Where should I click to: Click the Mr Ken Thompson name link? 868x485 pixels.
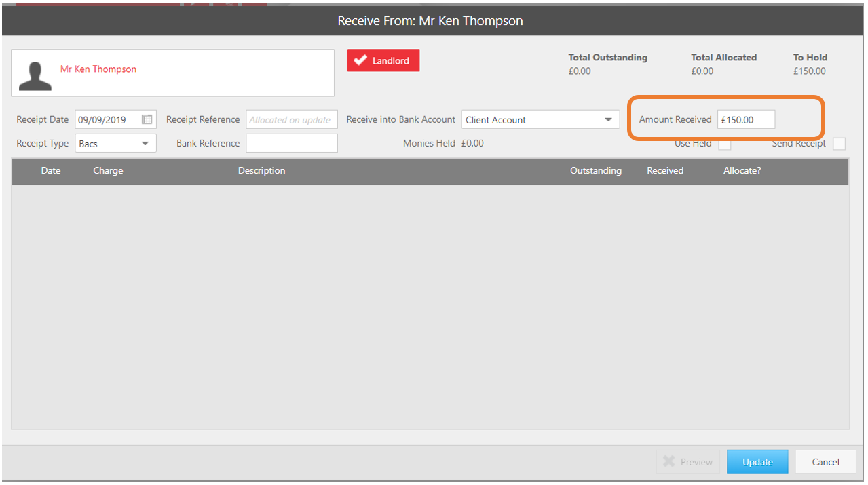coord(98,69)
